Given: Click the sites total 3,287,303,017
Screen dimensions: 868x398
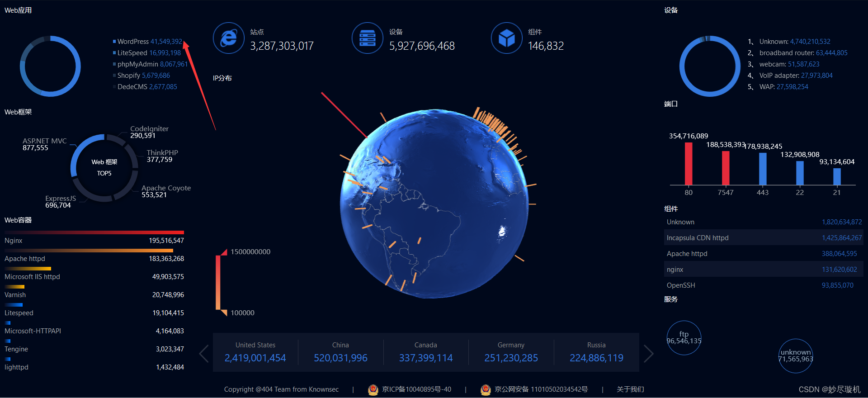Looking at the screenshot, I should point(282,46).
